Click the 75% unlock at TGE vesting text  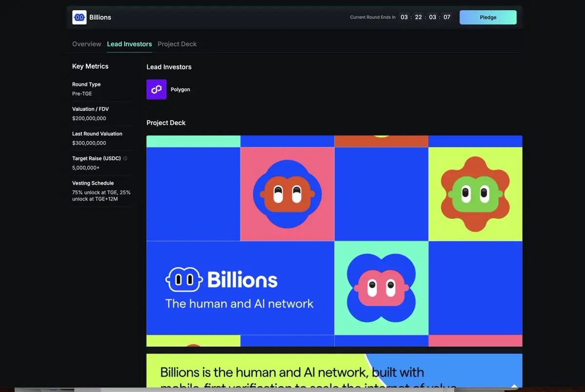(101, 196)
